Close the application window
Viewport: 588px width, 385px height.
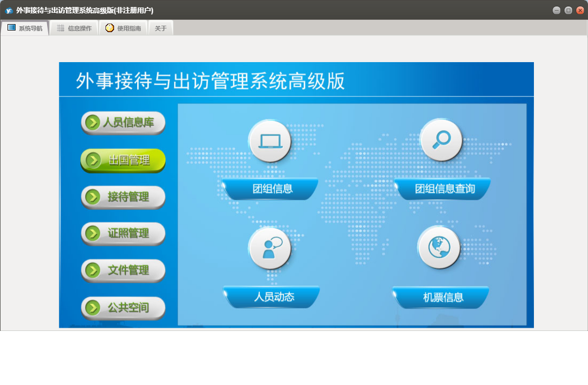[580, 10]
